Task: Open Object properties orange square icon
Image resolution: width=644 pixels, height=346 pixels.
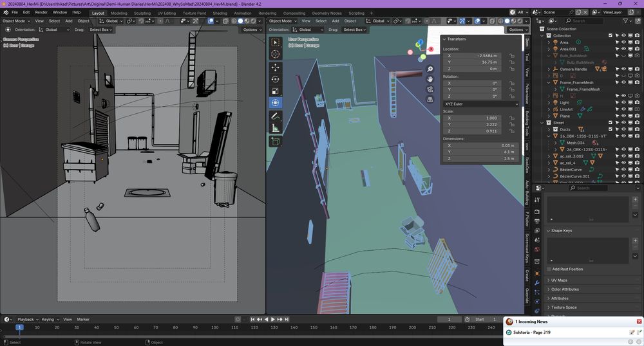Action: (537, 273)
